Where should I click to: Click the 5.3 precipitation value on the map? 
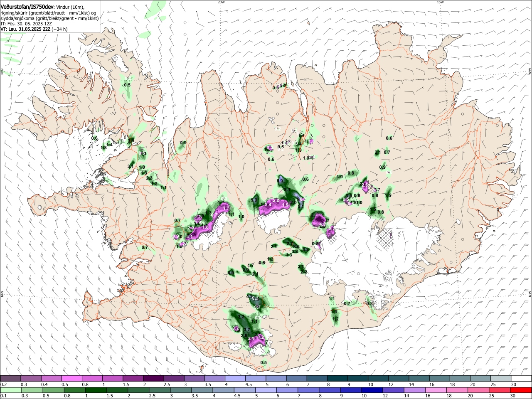pyautogui.click(x=254, y=200)
